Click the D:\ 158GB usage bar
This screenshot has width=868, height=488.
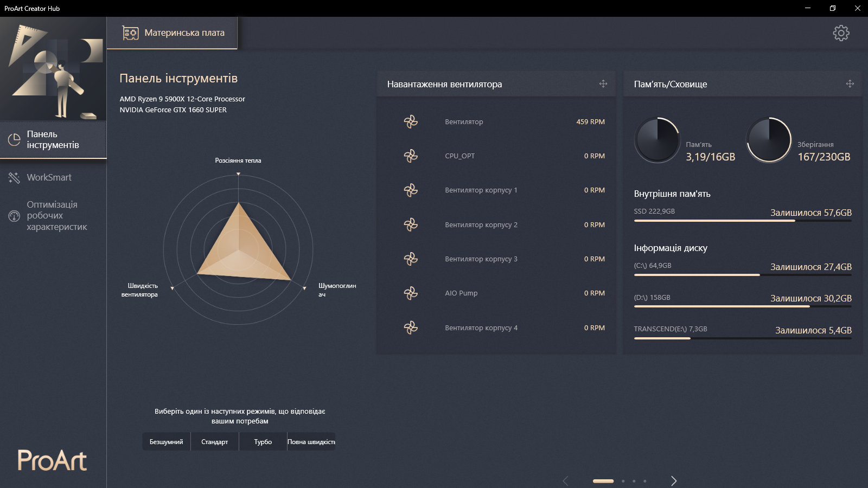pyautogui.click(x=743, y=306)
